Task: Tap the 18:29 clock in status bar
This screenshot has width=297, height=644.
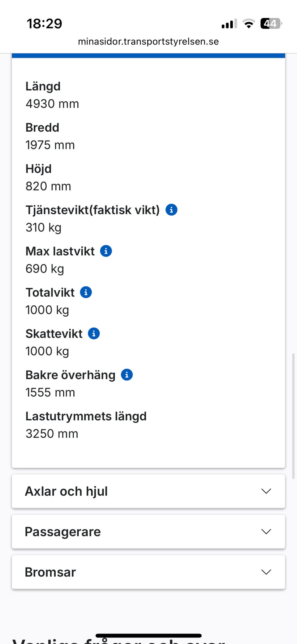Action: point(45,24)
